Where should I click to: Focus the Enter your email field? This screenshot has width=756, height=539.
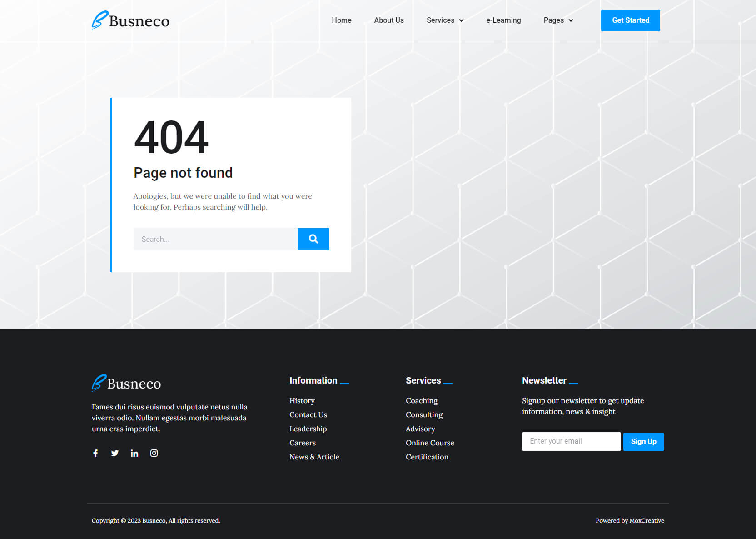point(572,442)
